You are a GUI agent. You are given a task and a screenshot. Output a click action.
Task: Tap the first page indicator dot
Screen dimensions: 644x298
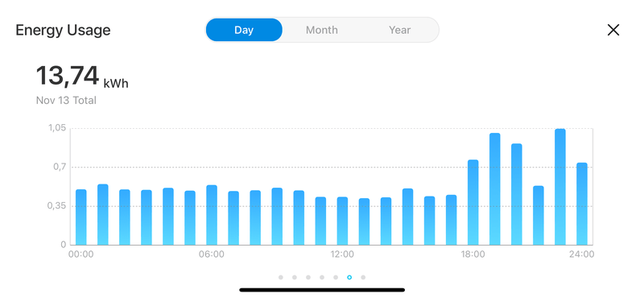click(x=281, y=277)
